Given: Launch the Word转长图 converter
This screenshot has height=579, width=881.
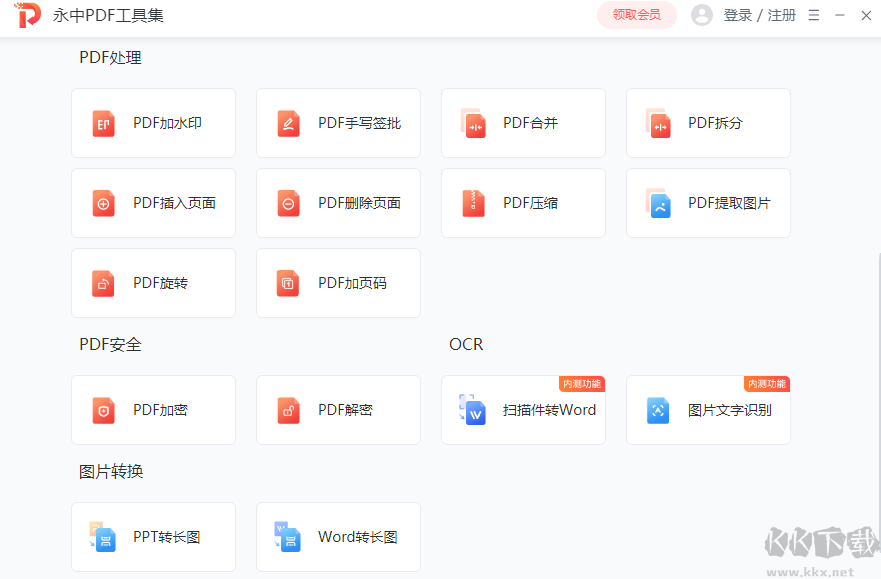Looking at the screenshot, I should [338, 537].
